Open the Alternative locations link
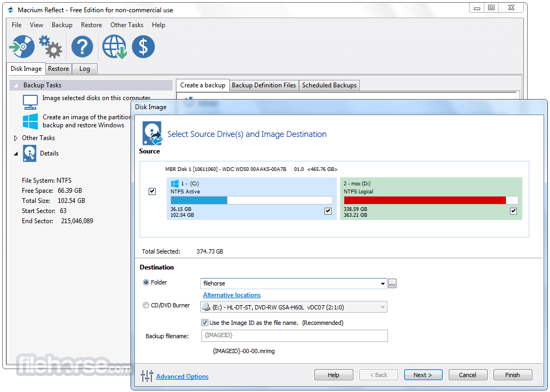 coord(232,295)
